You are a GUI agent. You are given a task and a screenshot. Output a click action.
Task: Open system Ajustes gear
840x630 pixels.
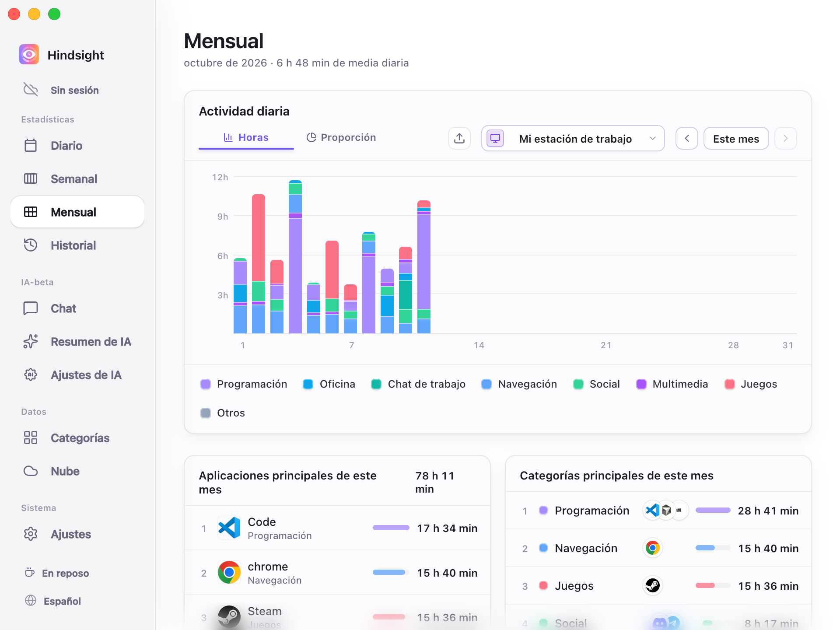click(77, 534)
